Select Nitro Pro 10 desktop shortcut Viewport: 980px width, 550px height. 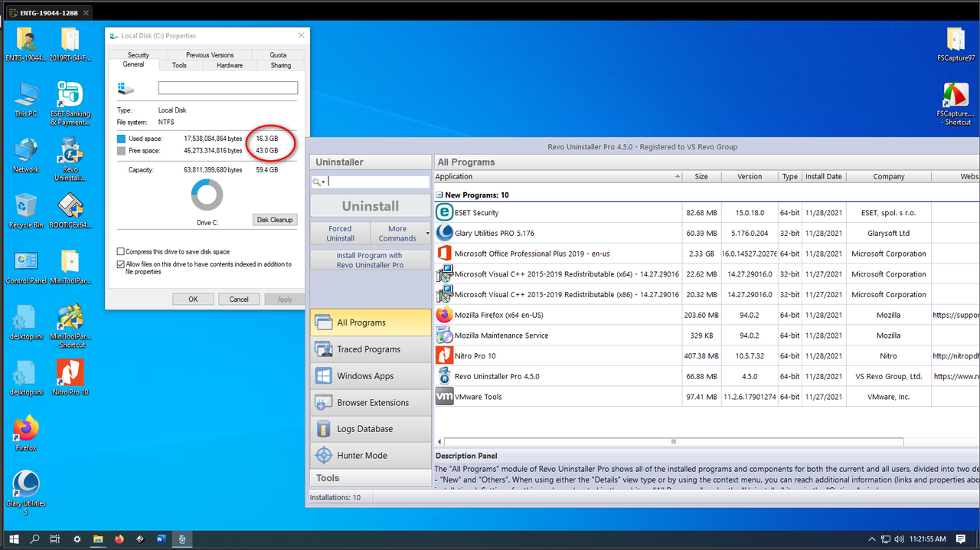point(70,378)
